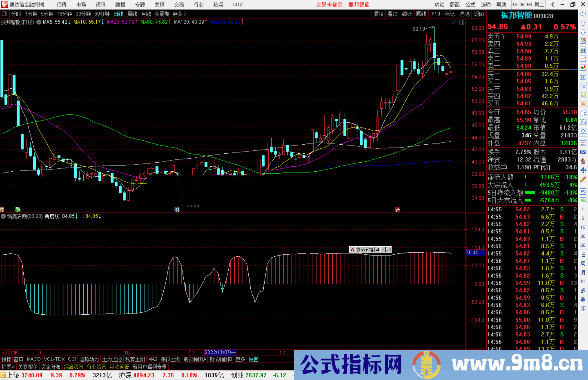588x380 pixels.
Task: Toggle -自选 watchlist status for this stock
Action: [x=464, y=14]
